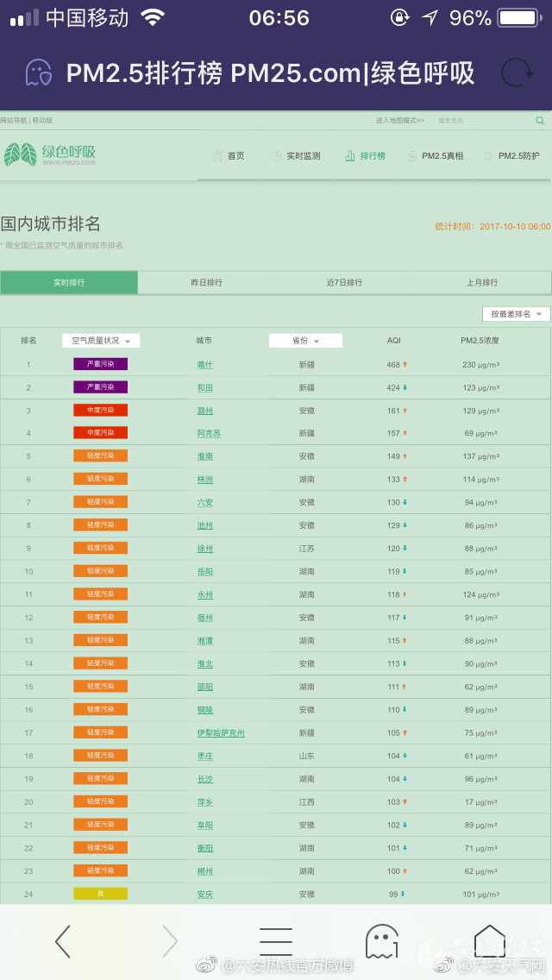The image size is (552, 980).
Task: Tap the browser back arrow
Action: tap(63, 940)
